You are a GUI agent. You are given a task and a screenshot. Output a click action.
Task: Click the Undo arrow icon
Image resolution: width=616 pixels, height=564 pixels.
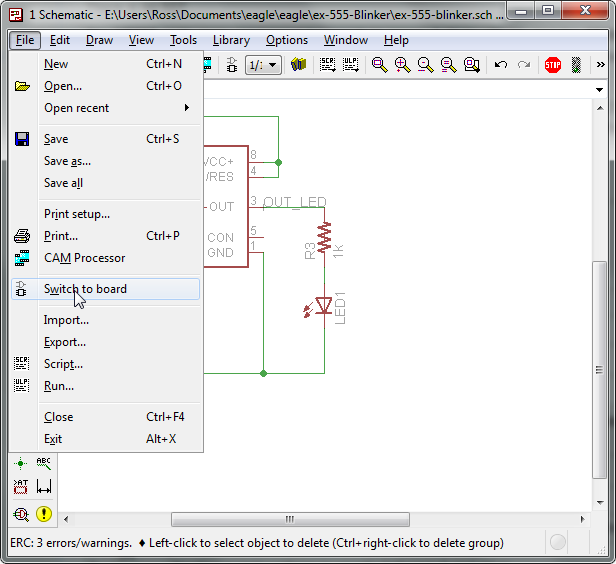[x=500, y=65]
